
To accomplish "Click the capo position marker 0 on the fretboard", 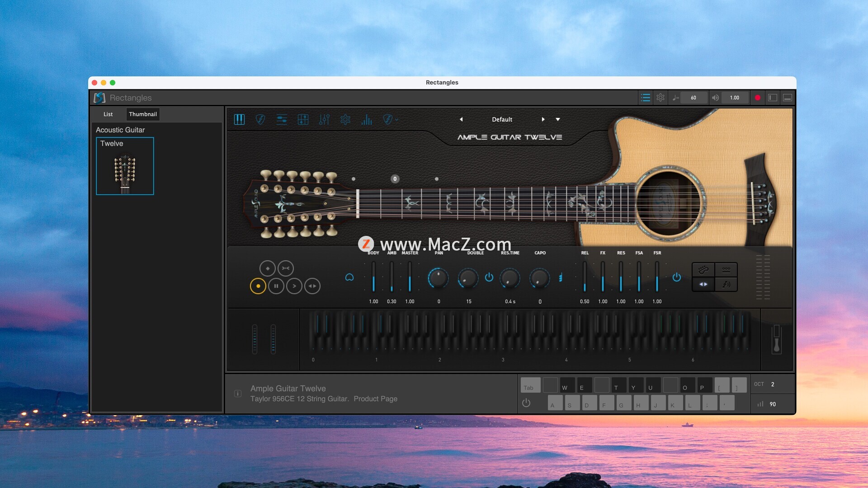I will (x=395, y=179).
